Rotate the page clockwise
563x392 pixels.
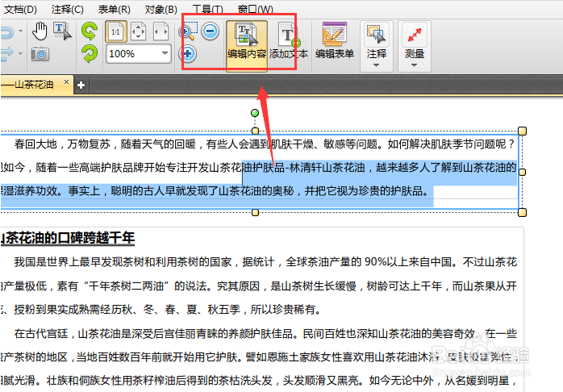click(89, 54)
